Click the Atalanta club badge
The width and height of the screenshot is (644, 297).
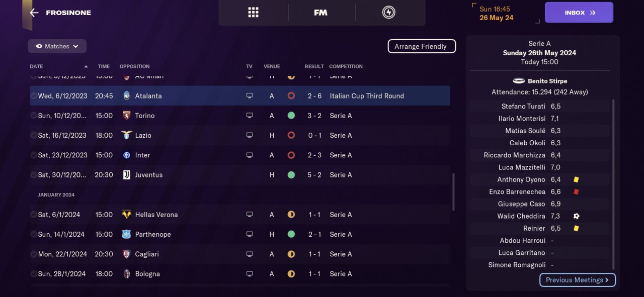pos(126,96)
